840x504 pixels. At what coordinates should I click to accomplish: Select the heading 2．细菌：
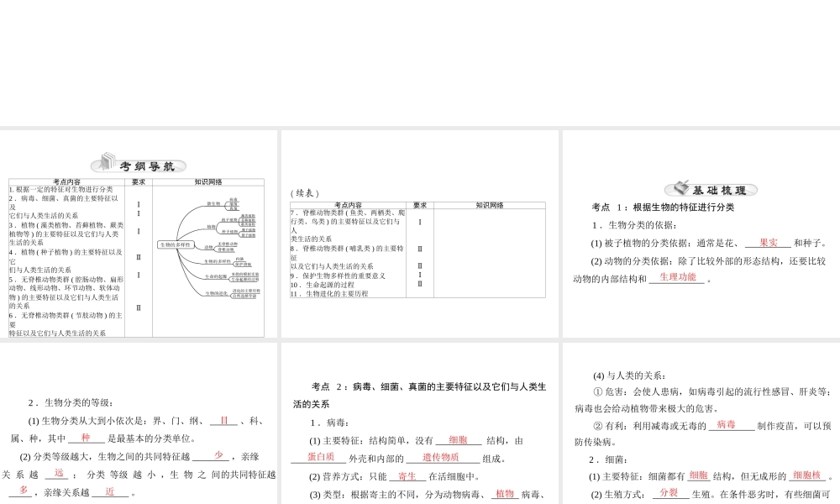point(608,459)
